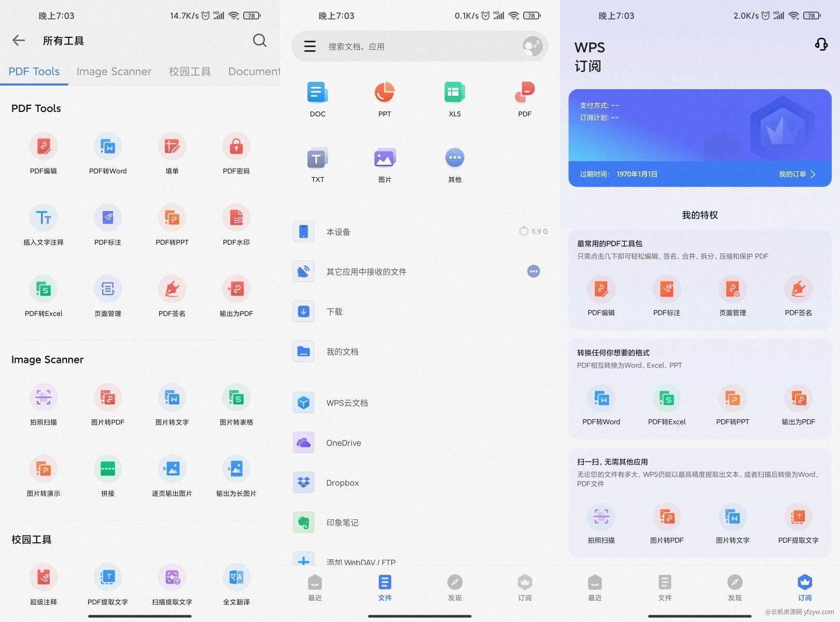Screen dimensions: 840x622
Task: Filter files by PPT type
Action: [385, 99]
